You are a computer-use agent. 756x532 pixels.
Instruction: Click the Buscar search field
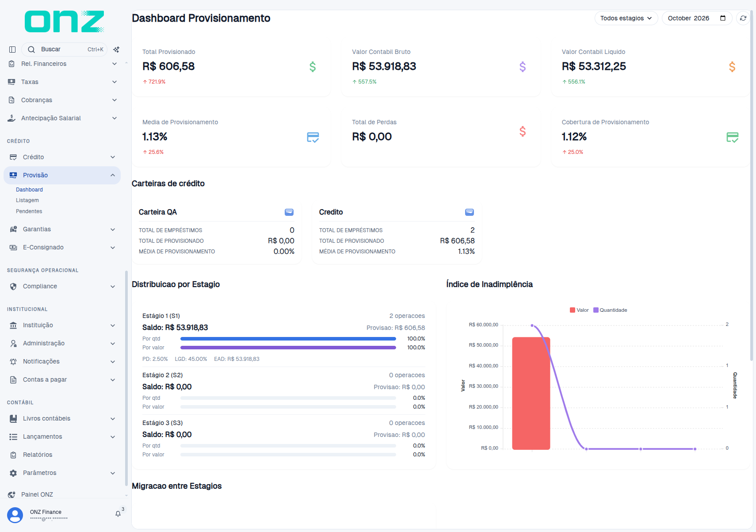65,50
